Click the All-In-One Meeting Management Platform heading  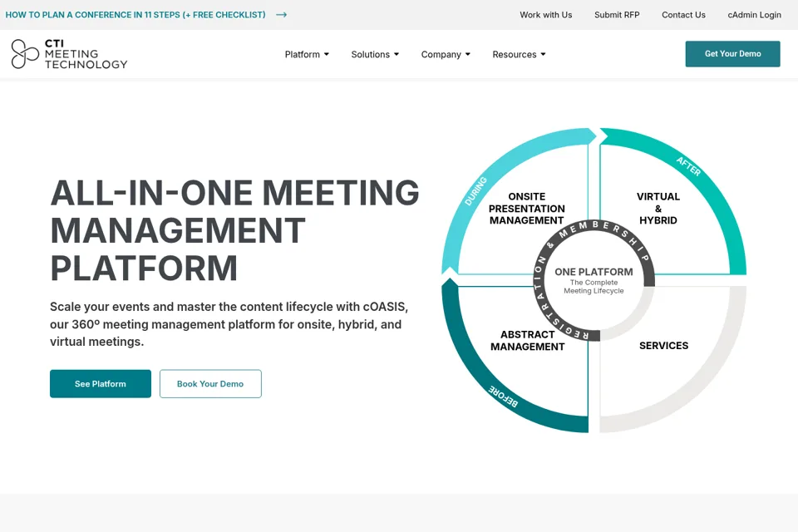click(x=234, y=230)
